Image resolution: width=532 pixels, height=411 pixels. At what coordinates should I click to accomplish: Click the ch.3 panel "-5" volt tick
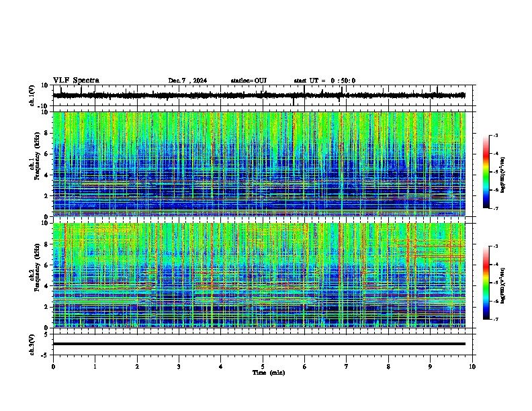click(x=46, y=355)
